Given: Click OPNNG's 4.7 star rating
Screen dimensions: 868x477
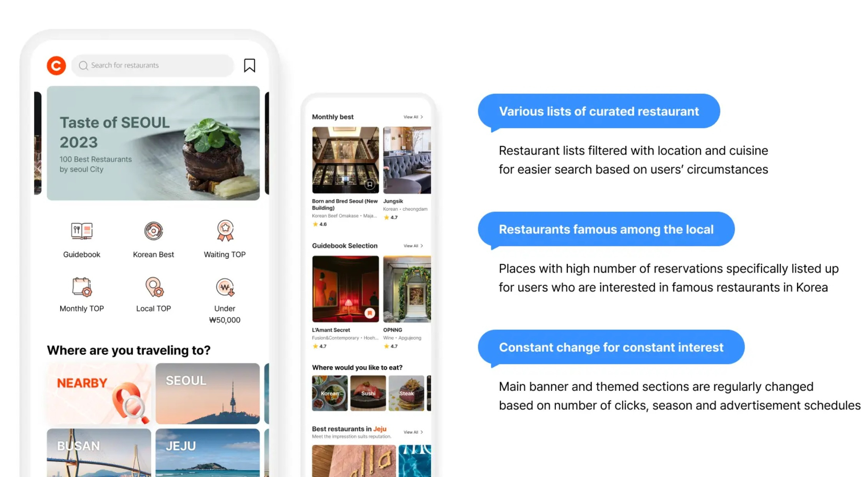Looking at the screenshot, I should pos(391,346).
